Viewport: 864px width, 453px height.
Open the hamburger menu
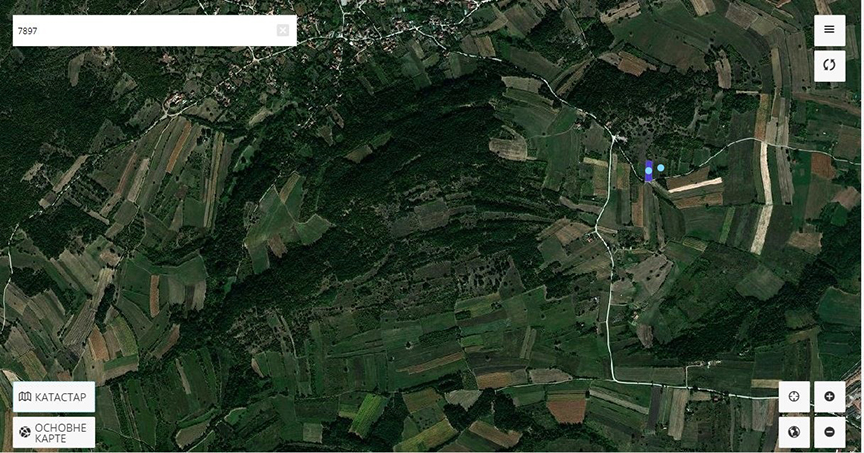(829, 30)
